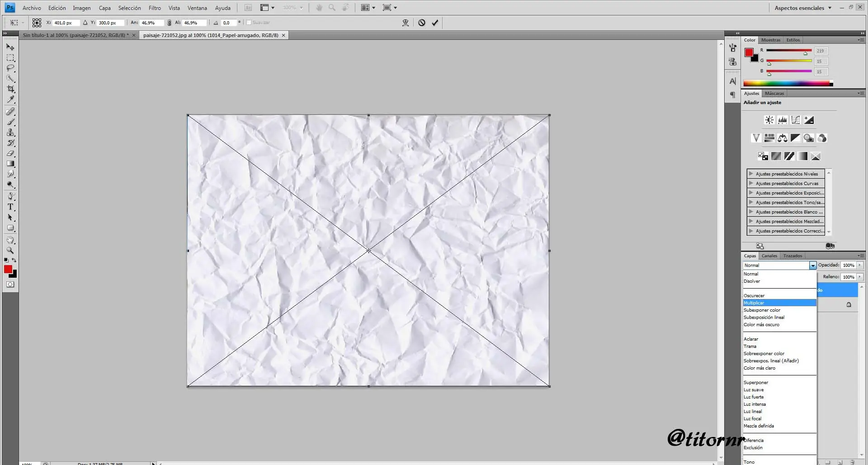
Task: Click the red foreground color swatch
Action: [8, 269]
